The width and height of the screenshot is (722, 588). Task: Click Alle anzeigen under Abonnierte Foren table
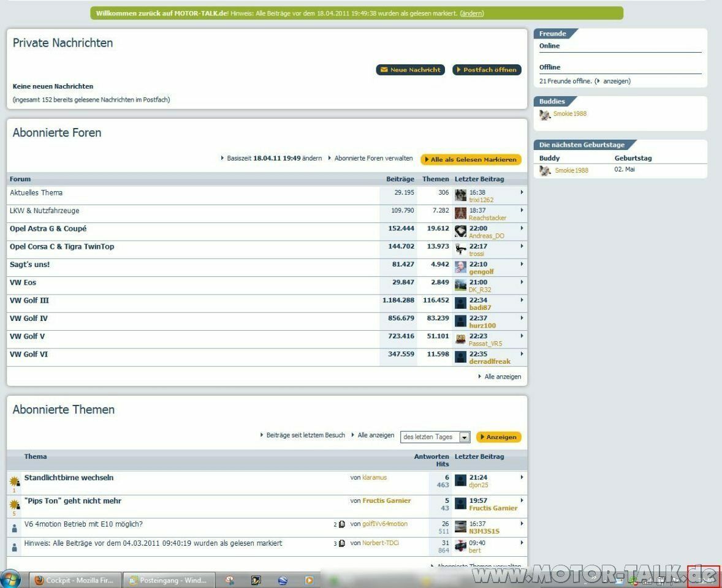pos(503,377)
